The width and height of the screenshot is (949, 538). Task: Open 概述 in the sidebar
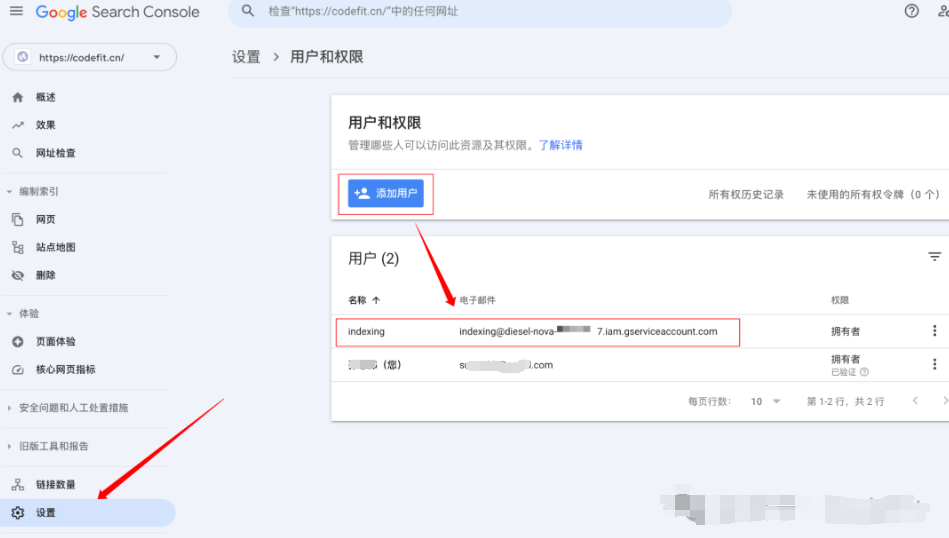[45, 97]
